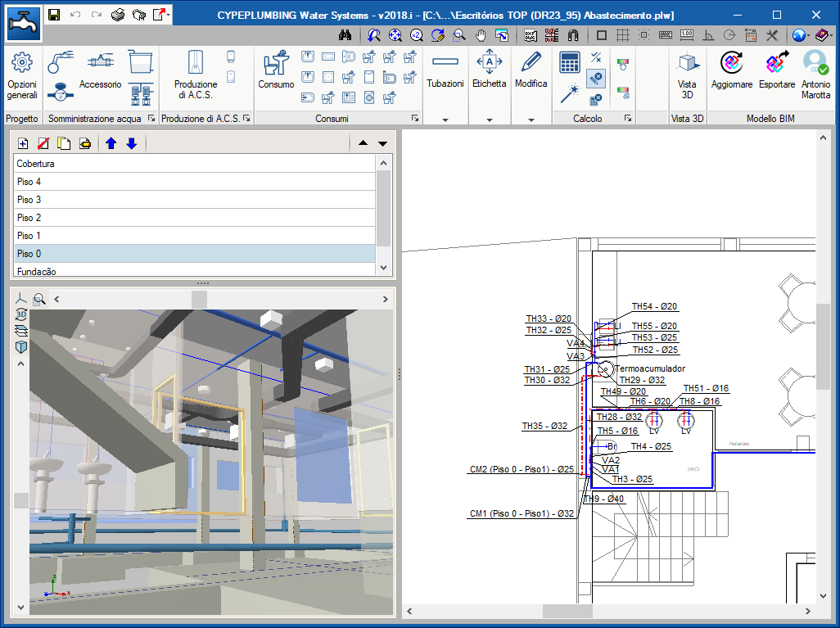Select the Cobertura floor
840x628 pixels.
click(195, 164)
